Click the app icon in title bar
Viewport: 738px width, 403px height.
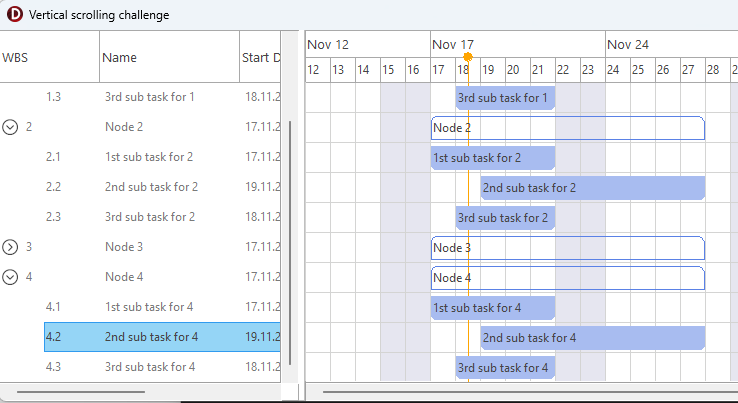point(15,15)
